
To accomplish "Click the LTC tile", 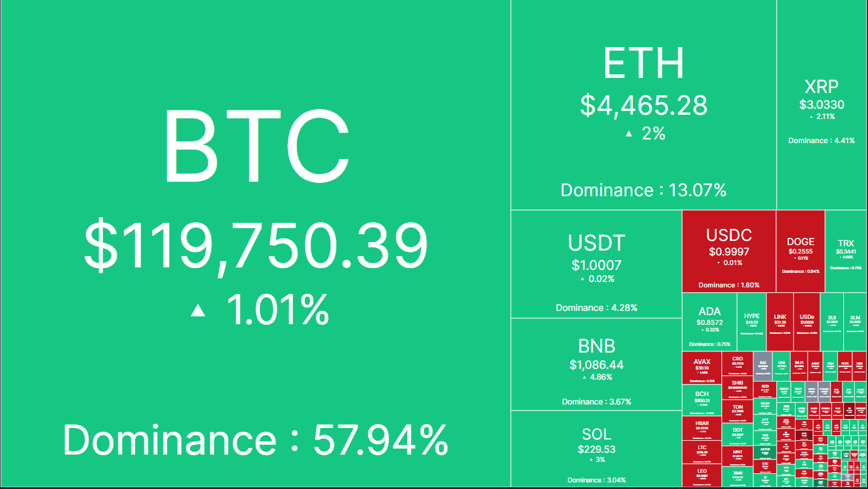I will (702, 452).
